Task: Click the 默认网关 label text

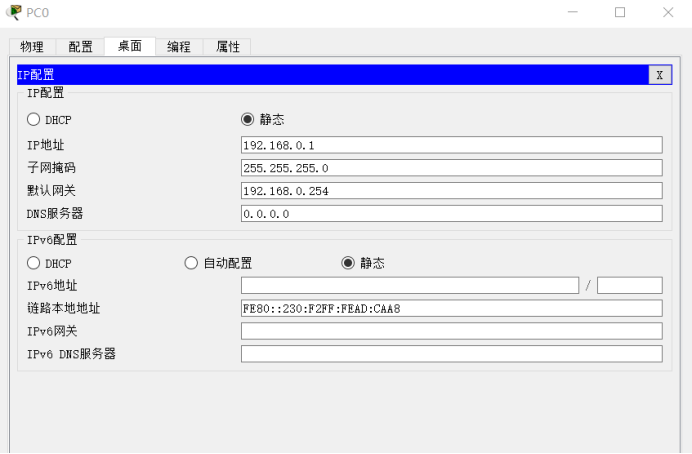Action: click(51, 191)
